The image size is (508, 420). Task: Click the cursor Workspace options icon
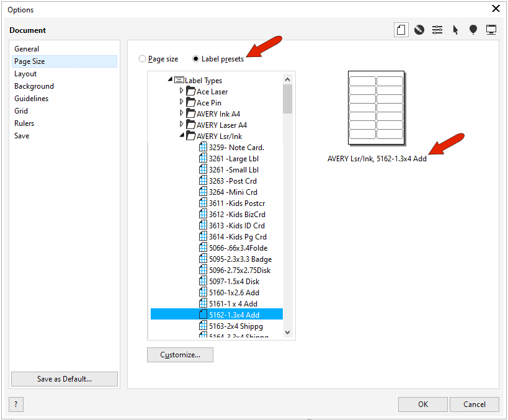[x=455, y=29]
